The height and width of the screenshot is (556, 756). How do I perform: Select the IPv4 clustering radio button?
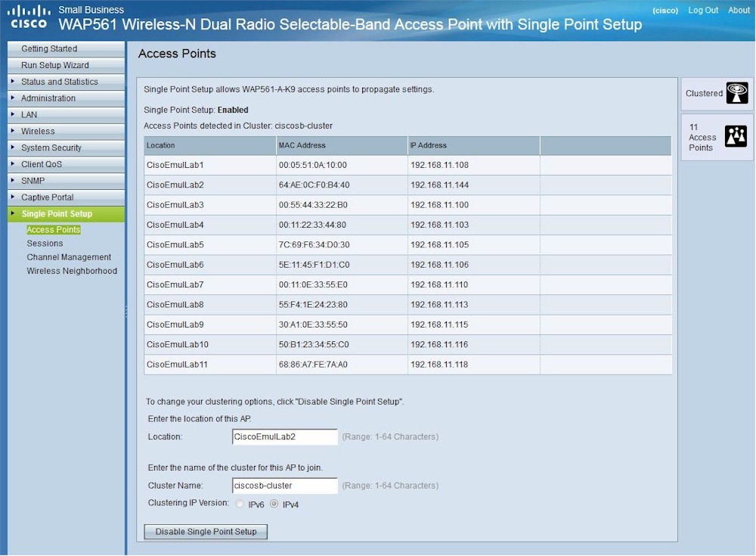(x=274, y=504)
